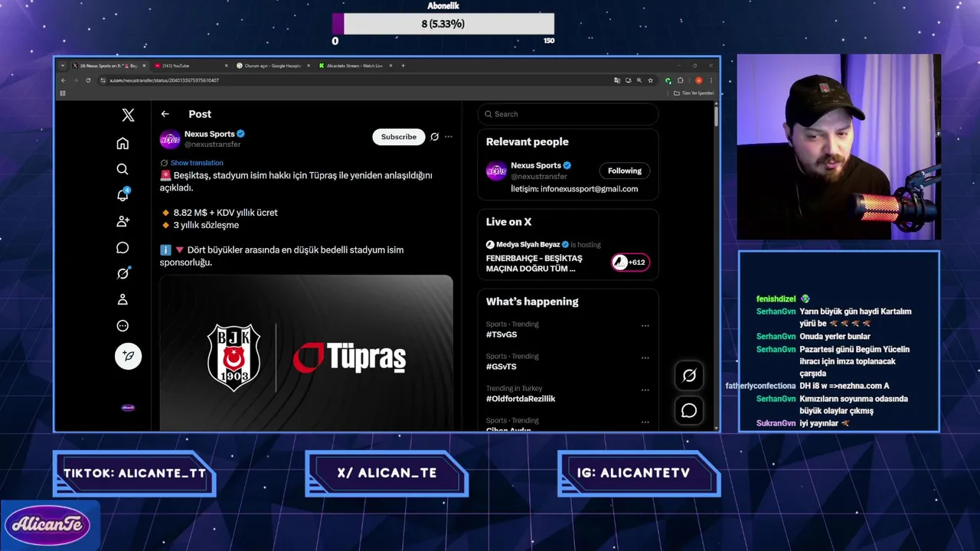Click the floating messages button

point(689,411)
